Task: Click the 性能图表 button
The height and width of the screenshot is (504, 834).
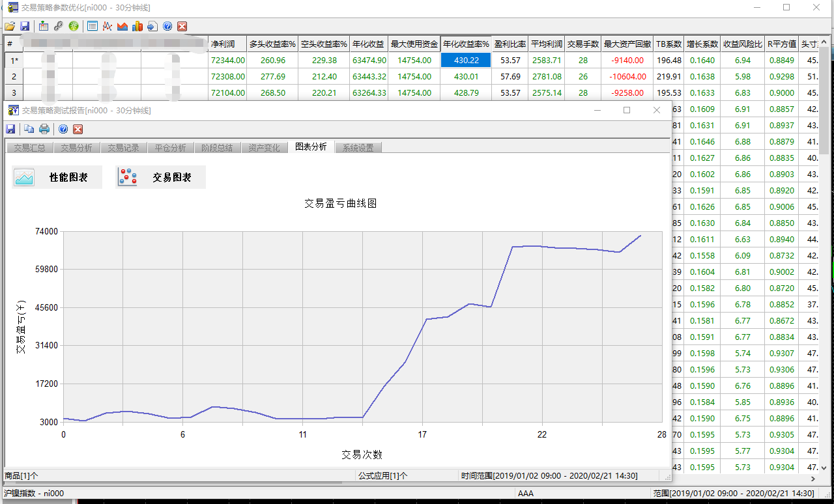Action: 57,177
